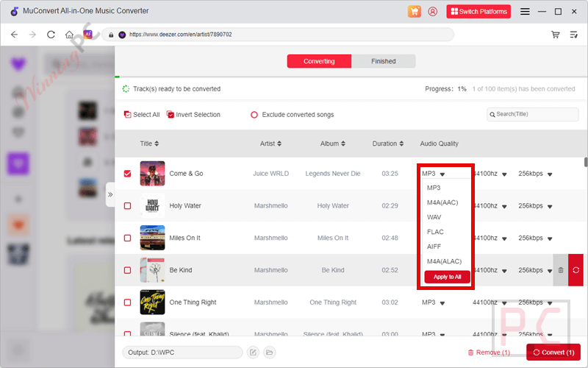
Task: Select the Legends Never Die album text
Action: pos(333,174)
